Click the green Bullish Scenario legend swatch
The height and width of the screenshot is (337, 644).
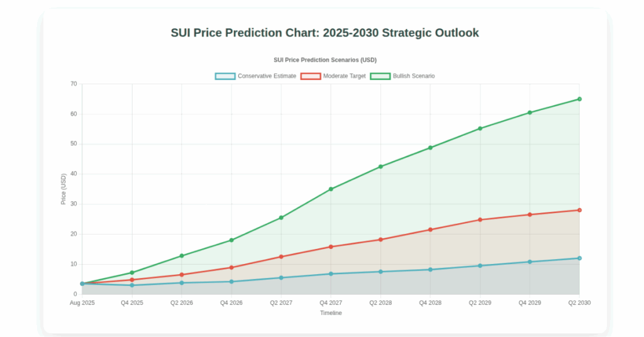coord(380,76)
